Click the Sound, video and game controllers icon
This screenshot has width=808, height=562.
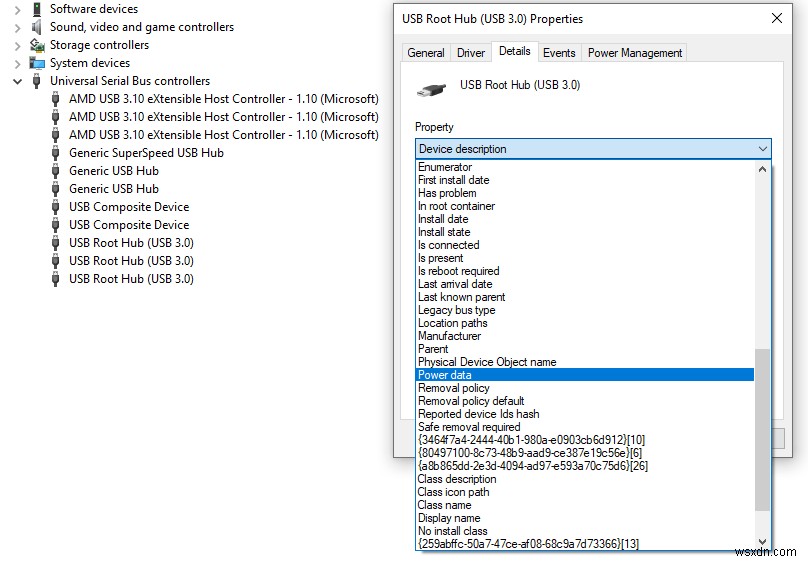37,27
